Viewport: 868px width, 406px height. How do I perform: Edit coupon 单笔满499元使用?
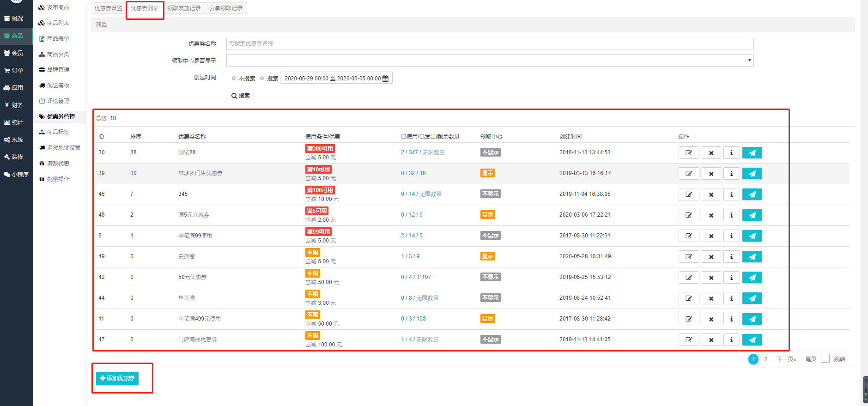point(688,319)
